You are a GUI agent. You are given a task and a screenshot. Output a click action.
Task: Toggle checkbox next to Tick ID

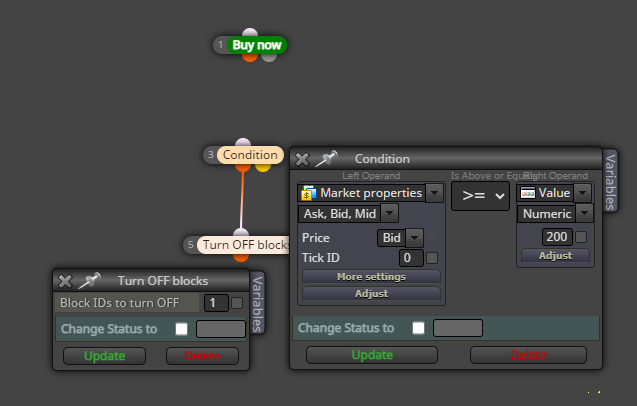pos(432,258)
